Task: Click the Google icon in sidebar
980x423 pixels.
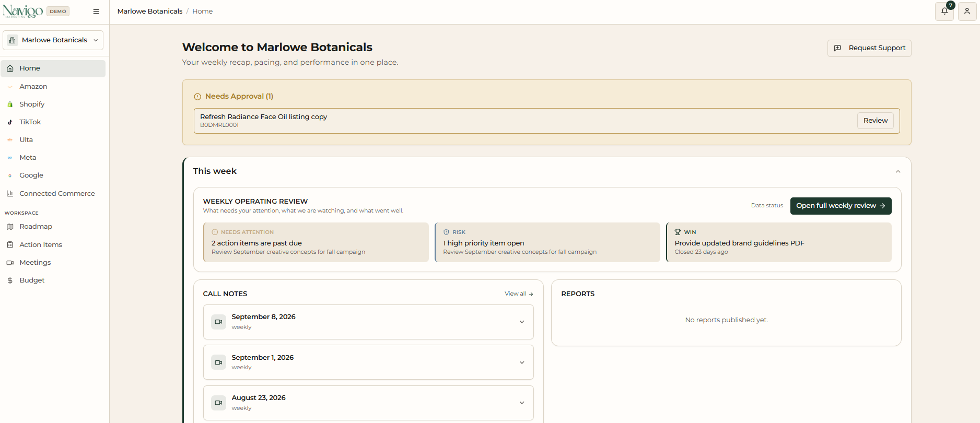Action: [10, 175]
